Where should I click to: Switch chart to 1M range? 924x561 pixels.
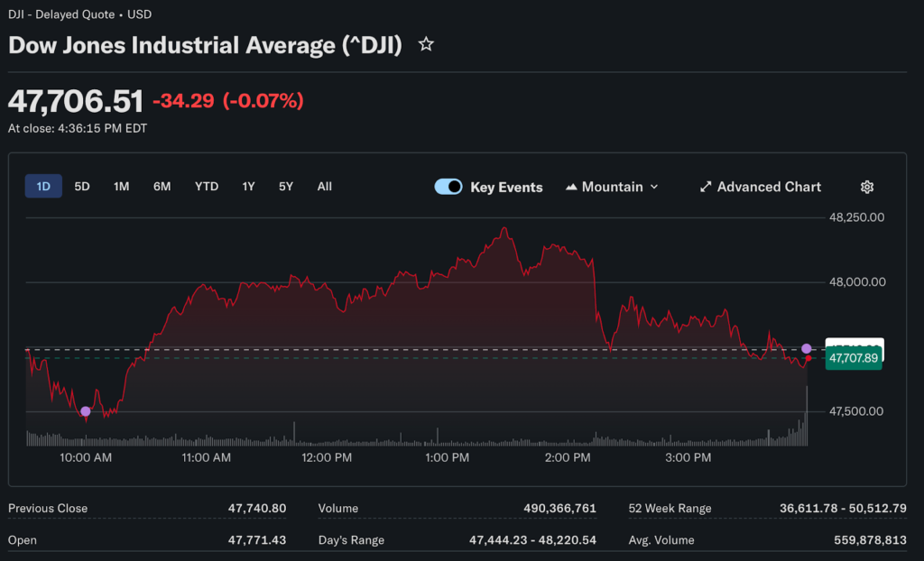point(121,187)
